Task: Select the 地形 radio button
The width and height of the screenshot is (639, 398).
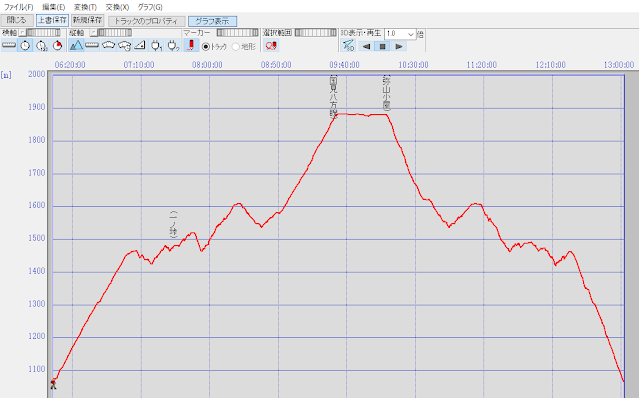Action: [x=236, y=47]
